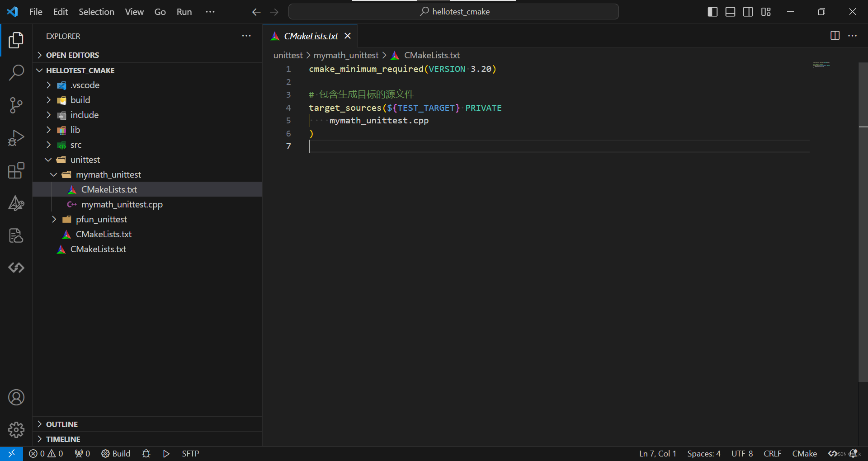
Task: Open the Manage gear icon
Action: (x=16, y=430)
